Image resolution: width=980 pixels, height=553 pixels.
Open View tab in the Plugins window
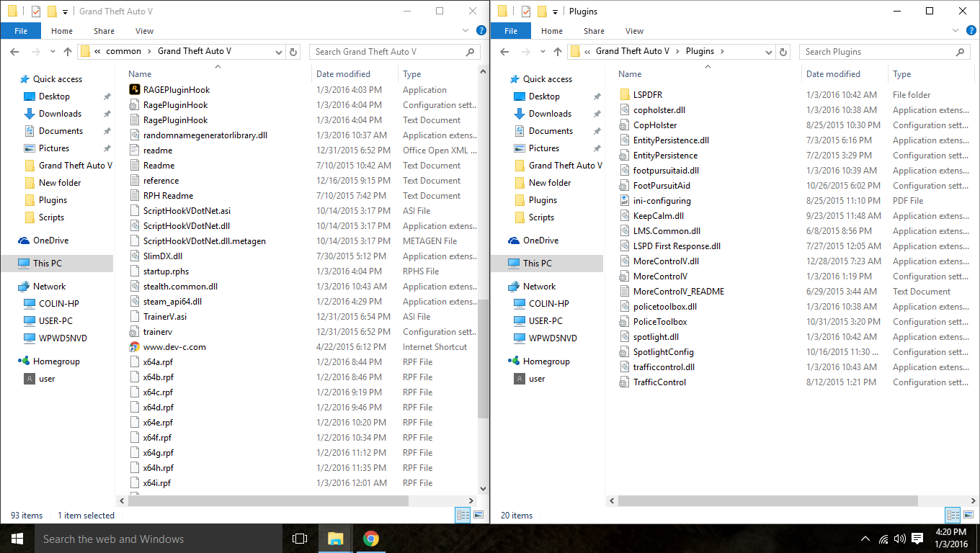click(634, 31)
